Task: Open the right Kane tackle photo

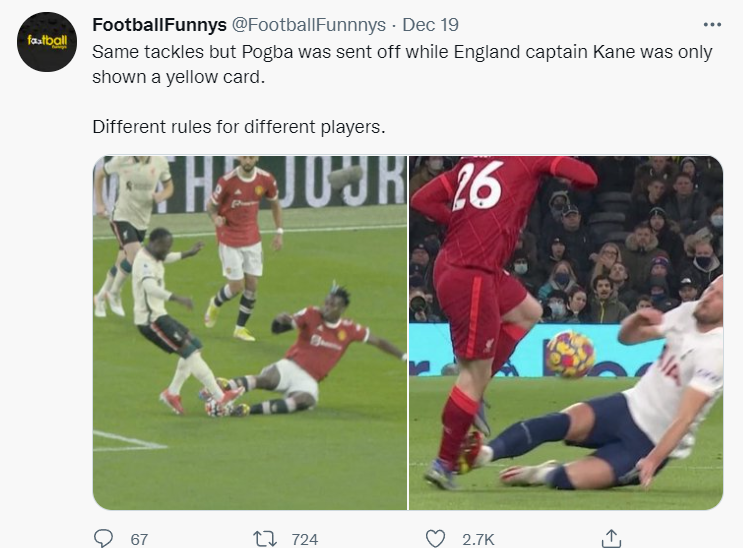Action: 565,332
